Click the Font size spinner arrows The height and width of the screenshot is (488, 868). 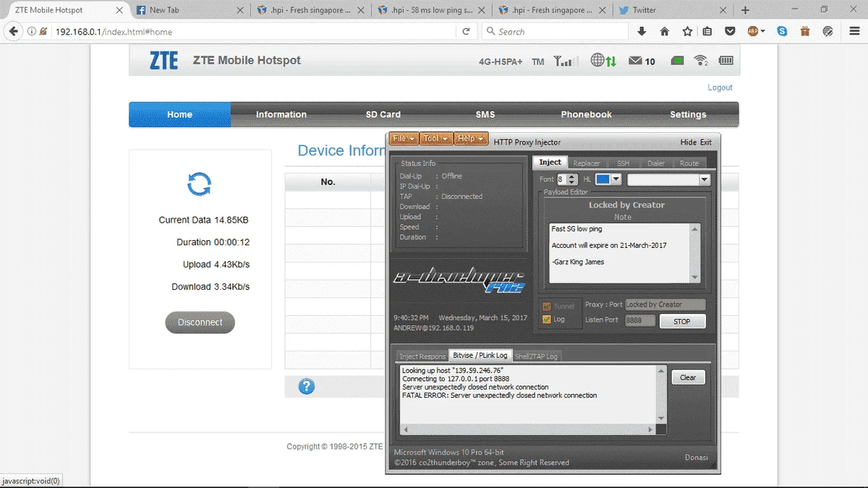[x=571, y=179]
